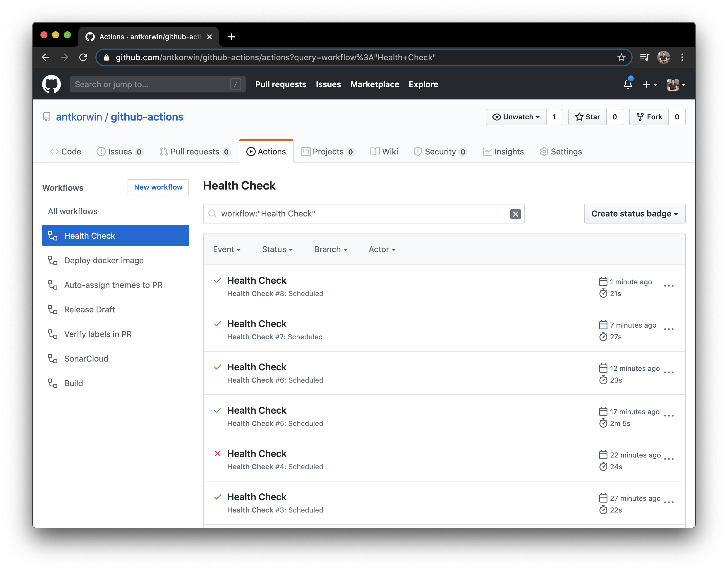Click the Auto-assign themes to PR icon
Screen dimensions: 728x571
(x=53, y=285)
